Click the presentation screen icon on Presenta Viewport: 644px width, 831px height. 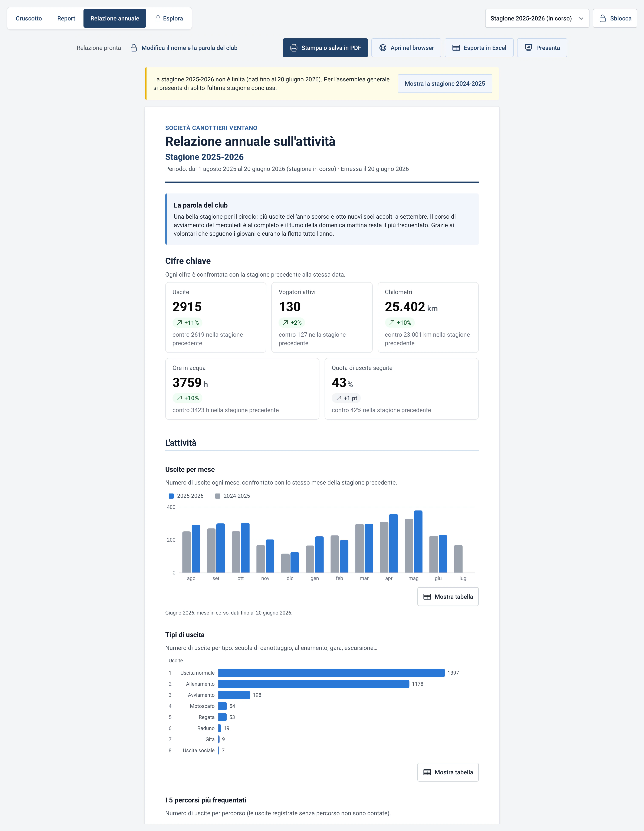tap(528, 48)
